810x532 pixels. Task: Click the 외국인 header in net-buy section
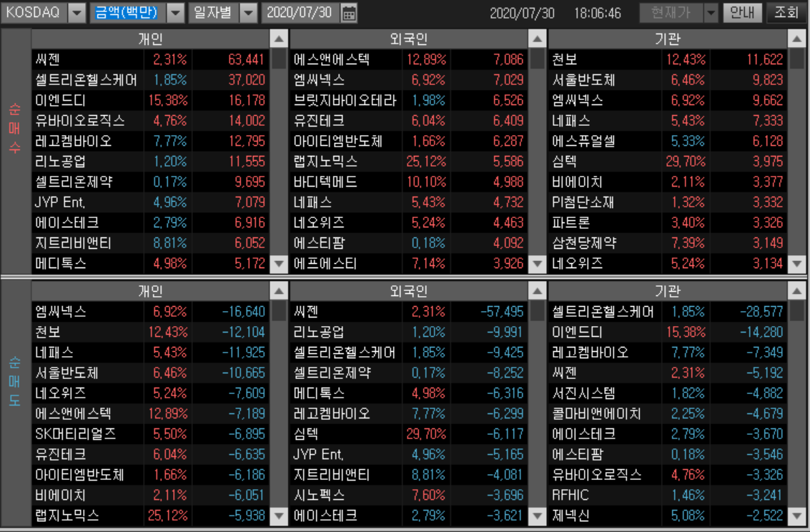pos(409,39)
